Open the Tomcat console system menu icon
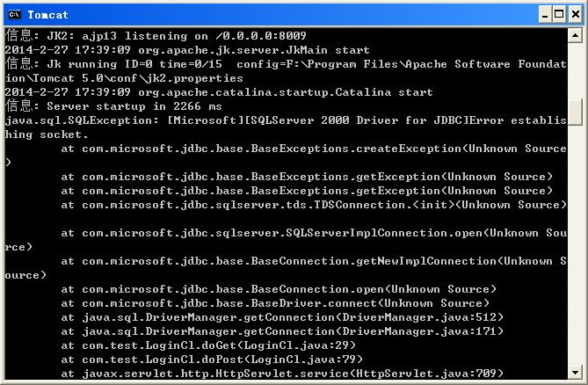The image size is (588, 385). click(x=15, y=15)
